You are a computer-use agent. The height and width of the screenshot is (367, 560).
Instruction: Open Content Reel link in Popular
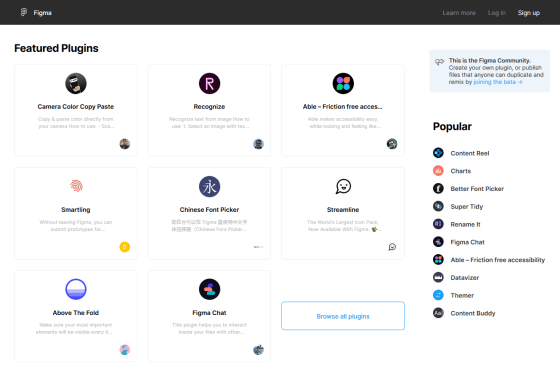(x=470, y=153)
